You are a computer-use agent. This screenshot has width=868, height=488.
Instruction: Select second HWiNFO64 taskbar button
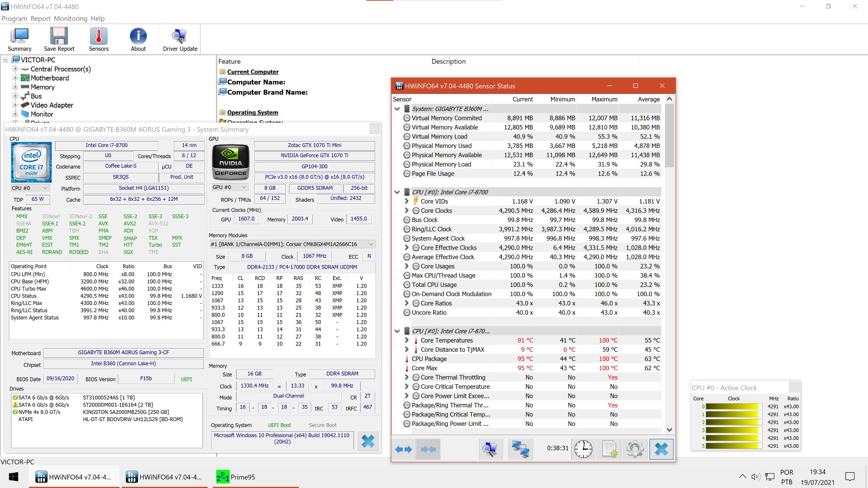coord(165,477)
